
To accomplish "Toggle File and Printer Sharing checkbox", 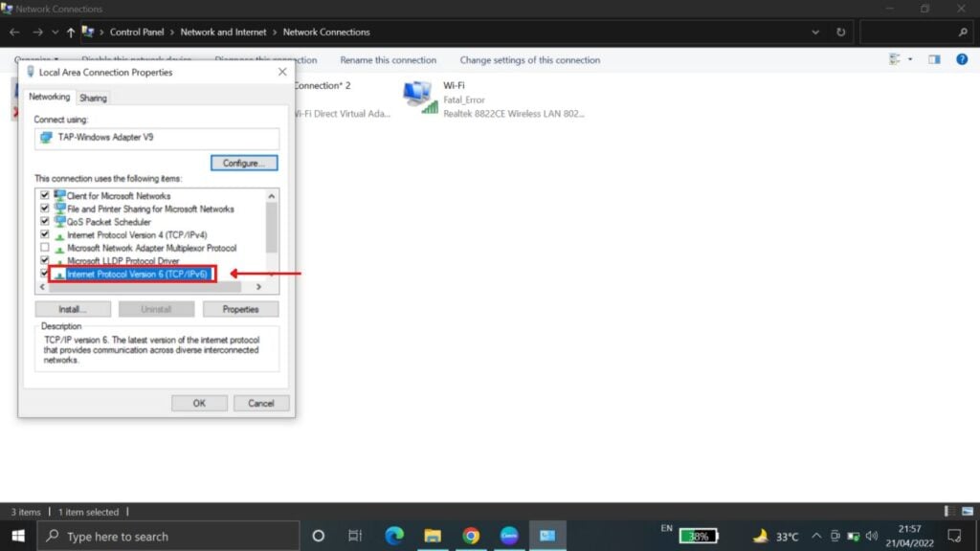I will (x=44, y=209).
